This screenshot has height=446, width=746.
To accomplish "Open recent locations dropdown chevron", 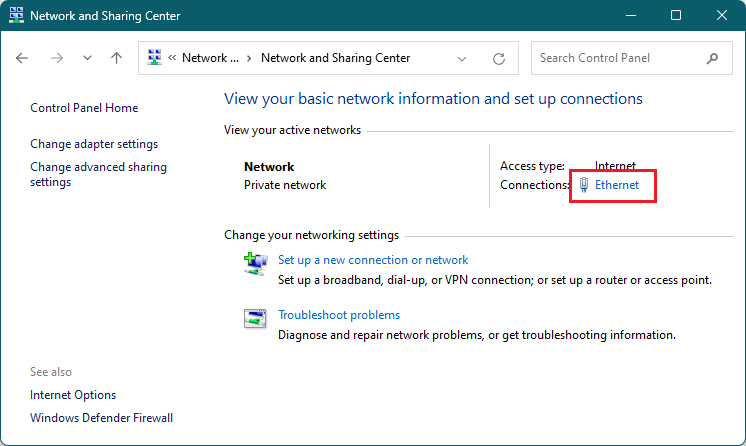I will pyautogui.click(x=87, y=58).
